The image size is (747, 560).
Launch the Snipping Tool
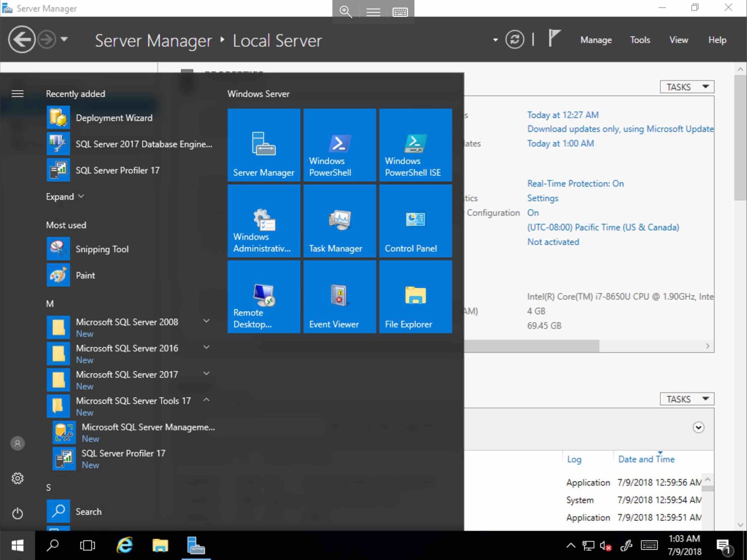131,249
